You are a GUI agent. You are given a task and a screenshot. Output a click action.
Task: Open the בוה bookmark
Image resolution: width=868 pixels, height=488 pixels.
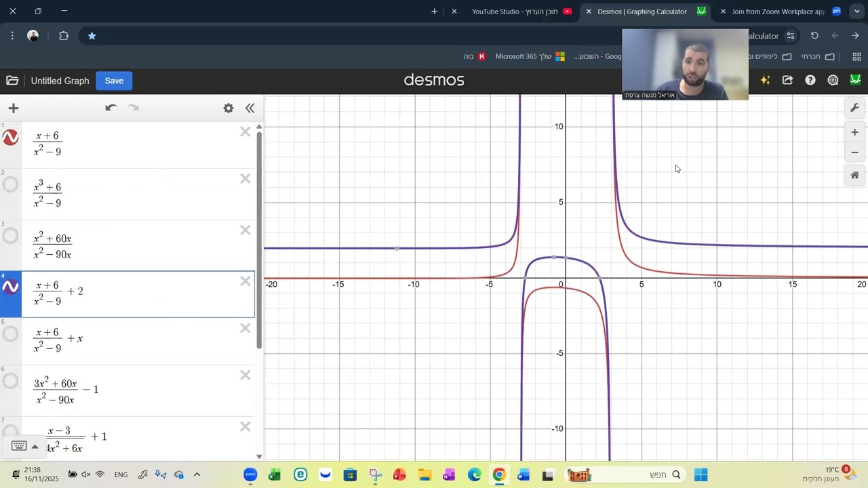tap(474, 56)
